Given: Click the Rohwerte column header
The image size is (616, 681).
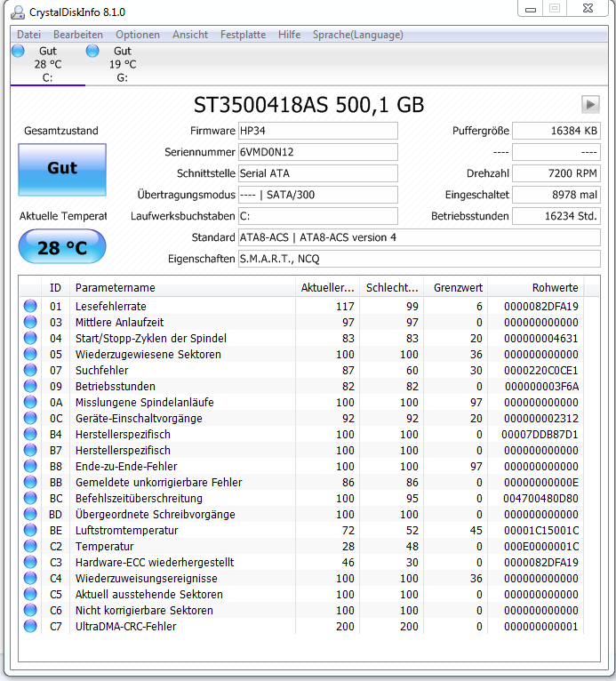Looking at the screenshot, I should [536, 287].
